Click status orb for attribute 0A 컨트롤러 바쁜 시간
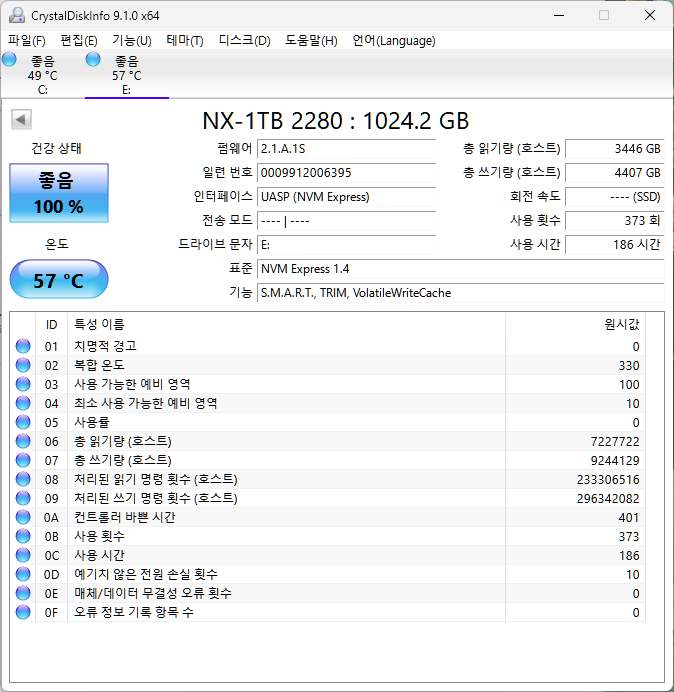 click(x=23, y=517)
